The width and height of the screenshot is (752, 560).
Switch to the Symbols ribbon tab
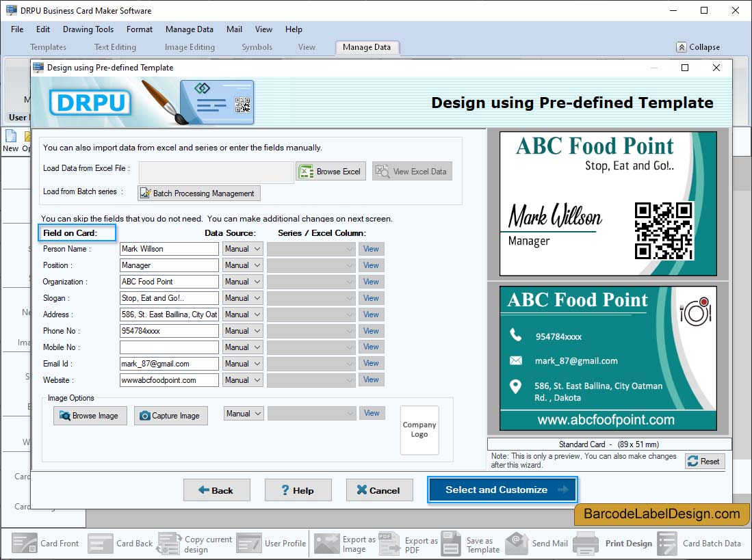[x=257, y=47]
